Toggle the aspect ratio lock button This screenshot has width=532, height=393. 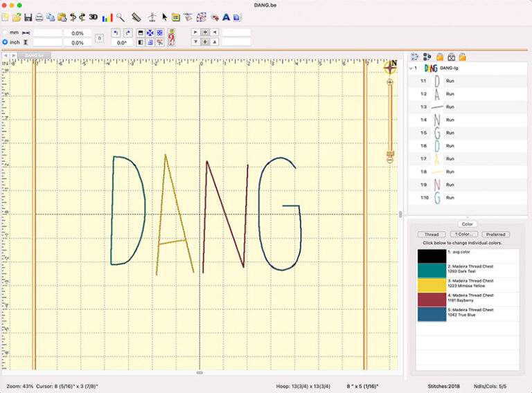coord(99,38)
